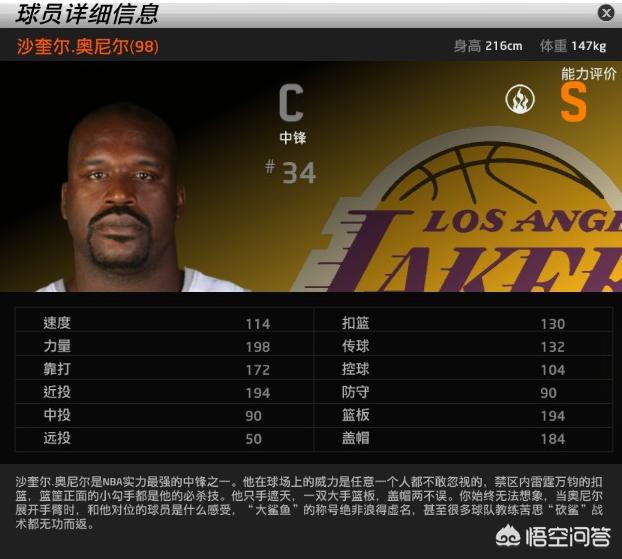Click the 球员详细信息 title text
The image size is (622, 559).
point(87,13)
